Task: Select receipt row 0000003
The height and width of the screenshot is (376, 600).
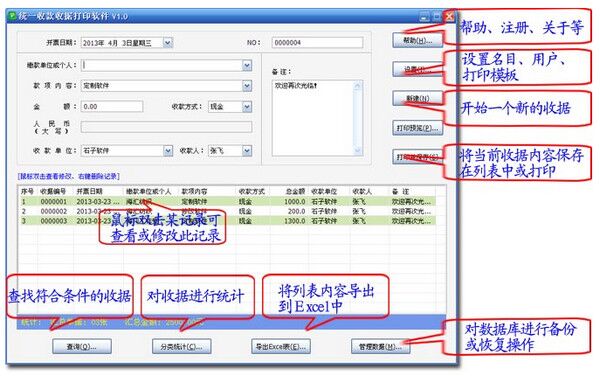Action: [x=227, y=221]
